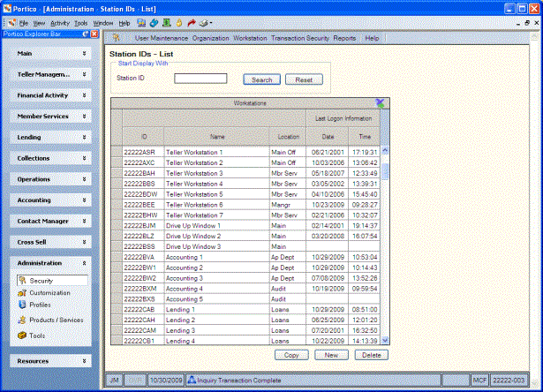Click the Explorer Bar pin icon

86,34
